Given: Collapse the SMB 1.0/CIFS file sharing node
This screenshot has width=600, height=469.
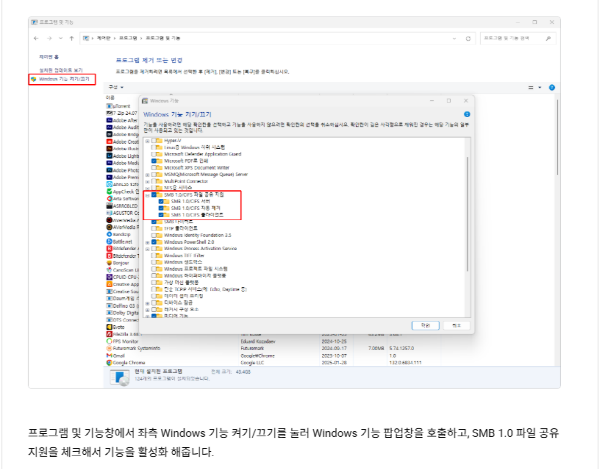Looking at the screenshot, I should 147,195.
